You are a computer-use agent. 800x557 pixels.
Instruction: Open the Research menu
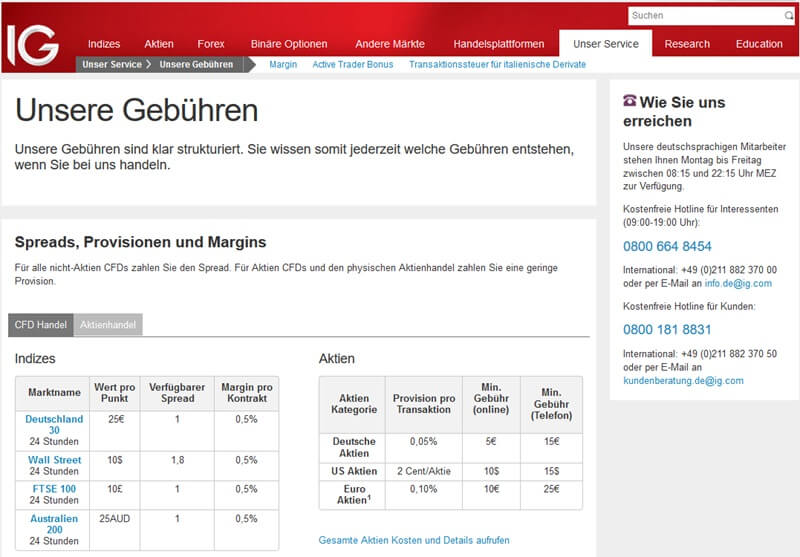click(x=687, y=44)
